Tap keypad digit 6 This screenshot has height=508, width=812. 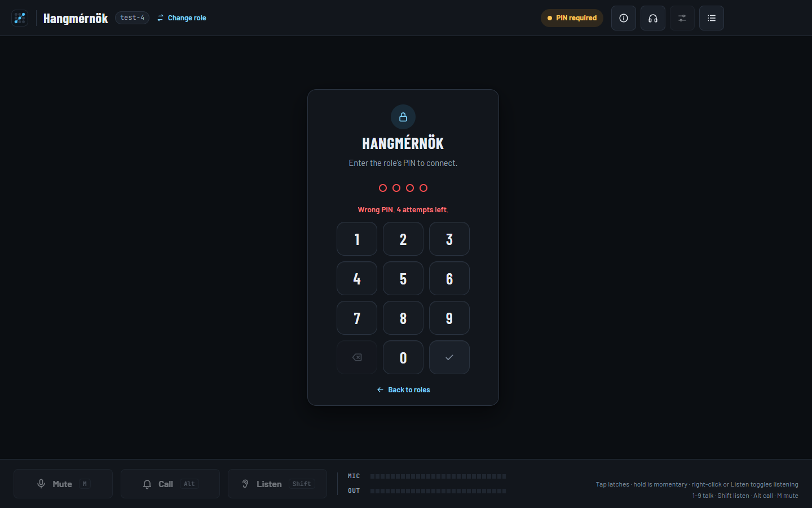click(449, 278)
